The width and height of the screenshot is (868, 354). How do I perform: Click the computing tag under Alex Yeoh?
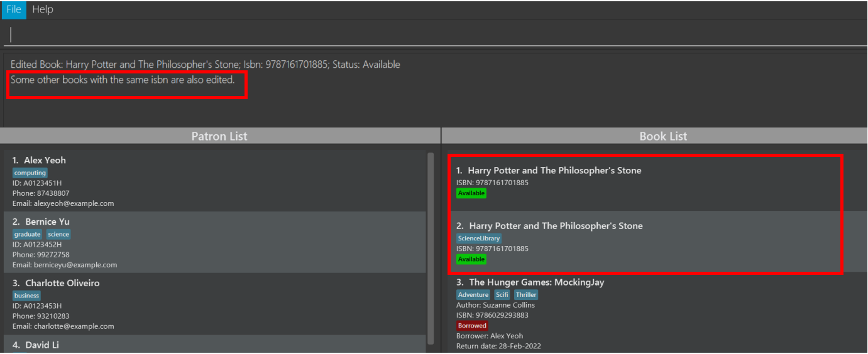coord(30,173)
